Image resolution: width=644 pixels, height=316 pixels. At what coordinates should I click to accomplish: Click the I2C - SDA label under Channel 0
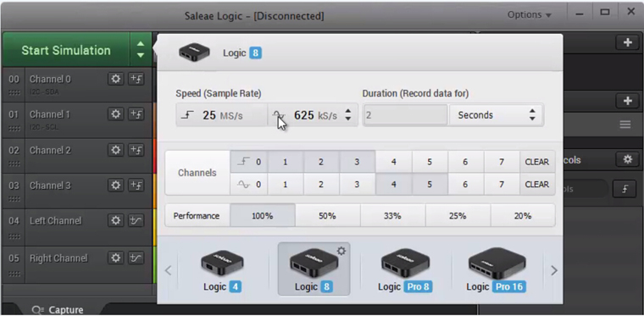[44, 92]
